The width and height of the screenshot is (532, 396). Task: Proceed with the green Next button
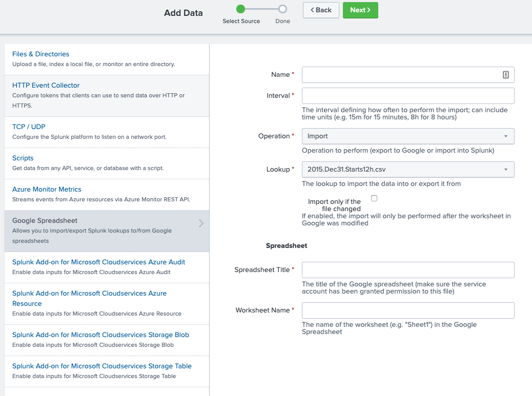pos(360,10)
